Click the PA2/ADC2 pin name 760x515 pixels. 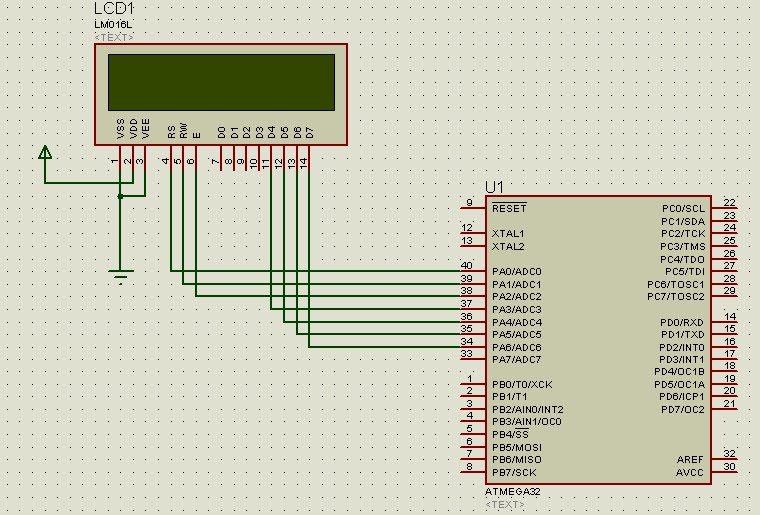coord(517,297)
